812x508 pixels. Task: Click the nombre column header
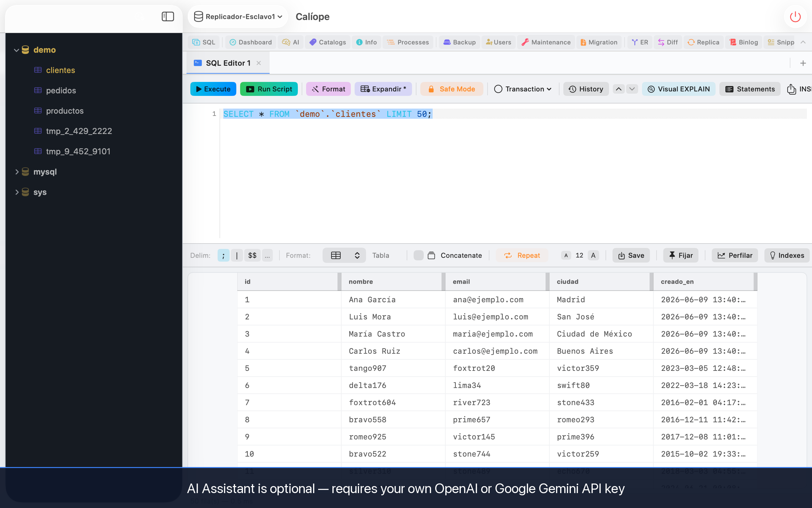coord(392,282)
